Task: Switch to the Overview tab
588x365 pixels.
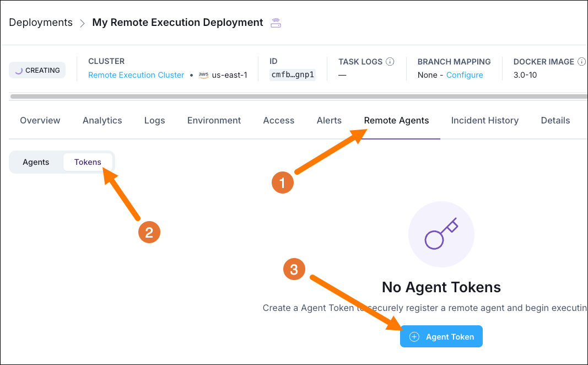Action: (40, 120)
